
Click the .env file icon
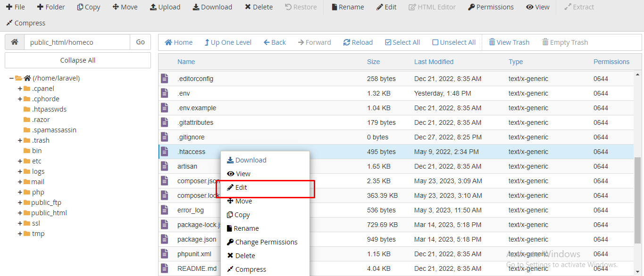point(165,93)
